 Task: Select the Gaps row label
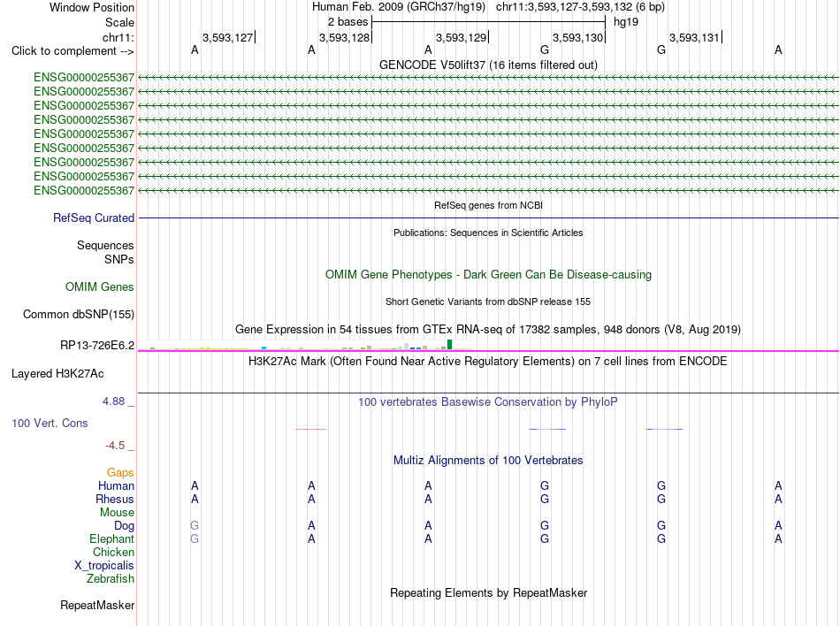tap(120, 472)
